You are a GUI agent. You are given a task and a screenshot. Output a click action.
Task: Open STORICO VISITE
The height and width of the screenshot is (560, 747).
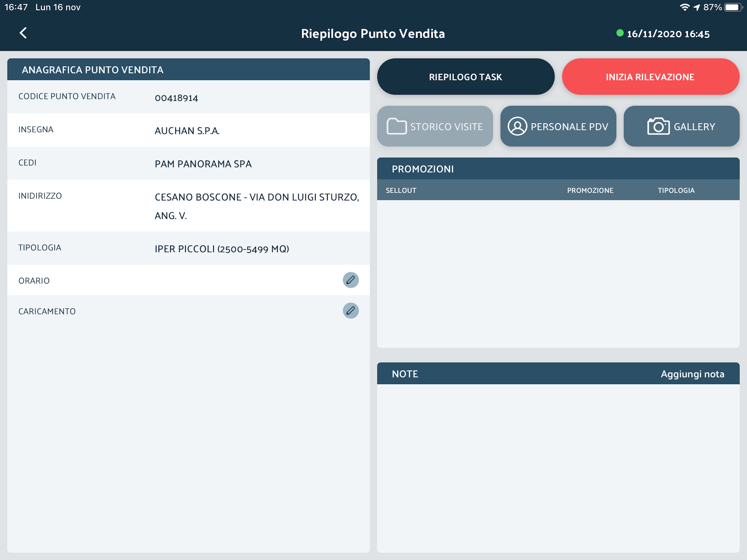click(435, 126)
